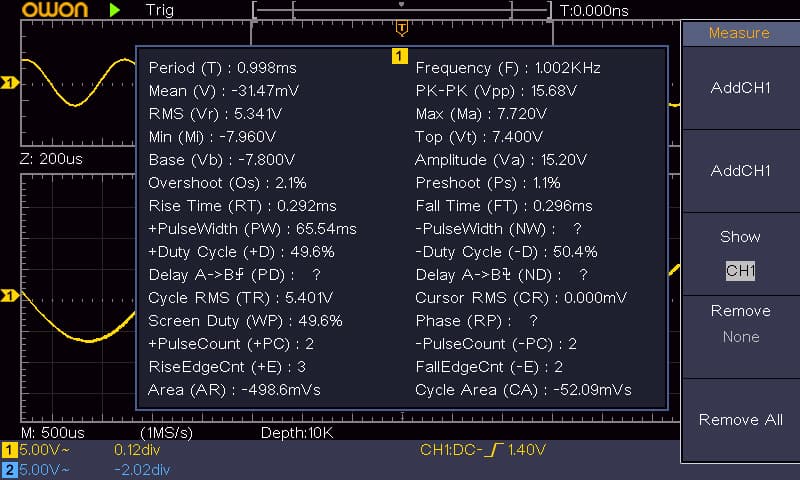
Task: Open the Measure menu header
Action: pos(739,33)
